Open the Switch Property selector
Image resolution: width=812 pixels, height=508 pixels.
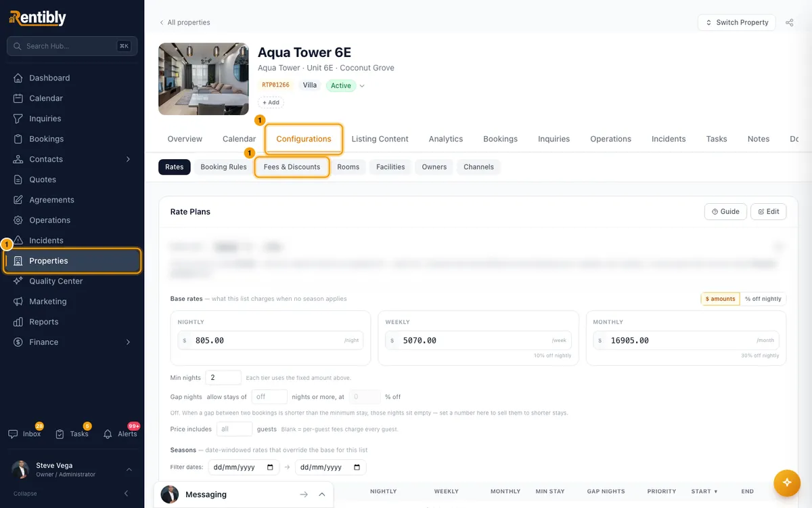coord(737,22)
